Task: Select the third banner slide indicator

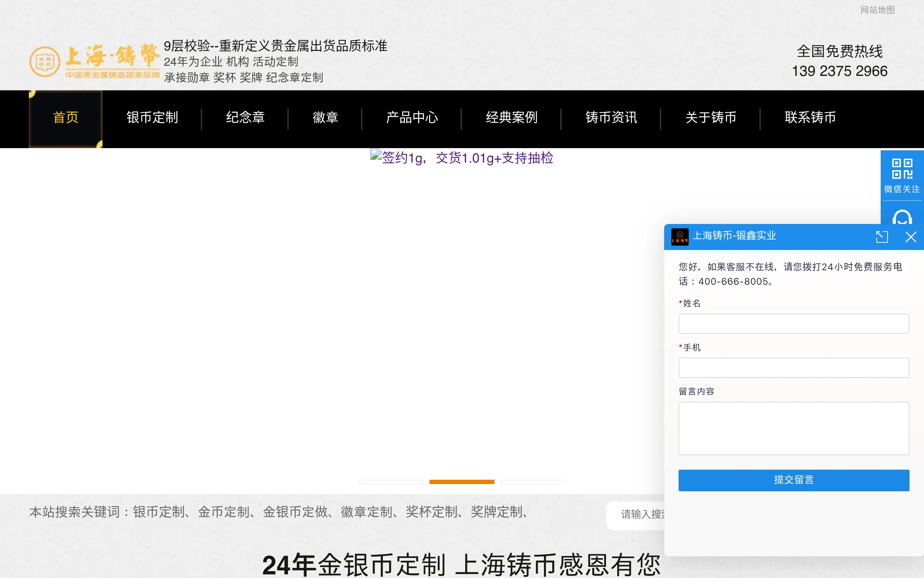Action: coord(532,482)
